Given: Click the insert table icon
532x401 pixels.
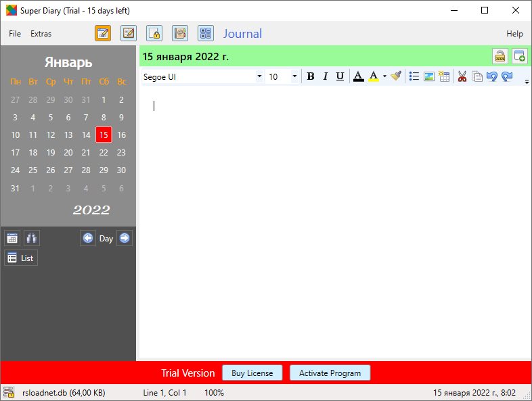Looking at the screenshot, I should coord(444,76).
